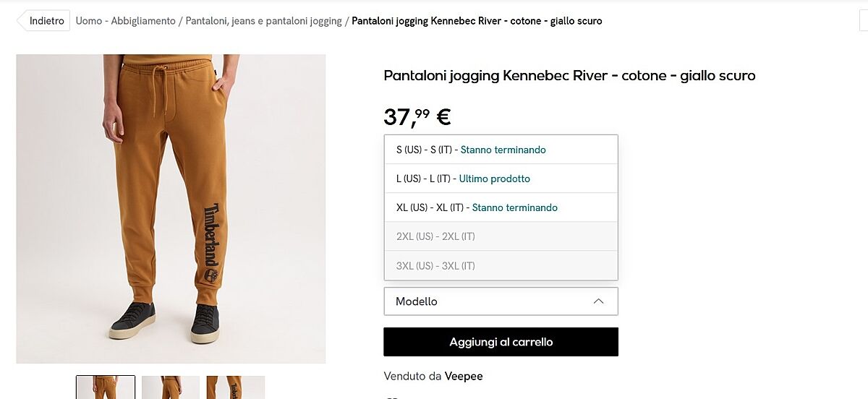Select the first thumbnail, front view
The width and height of the screenshot is (868, 399).
click(106, 387)
